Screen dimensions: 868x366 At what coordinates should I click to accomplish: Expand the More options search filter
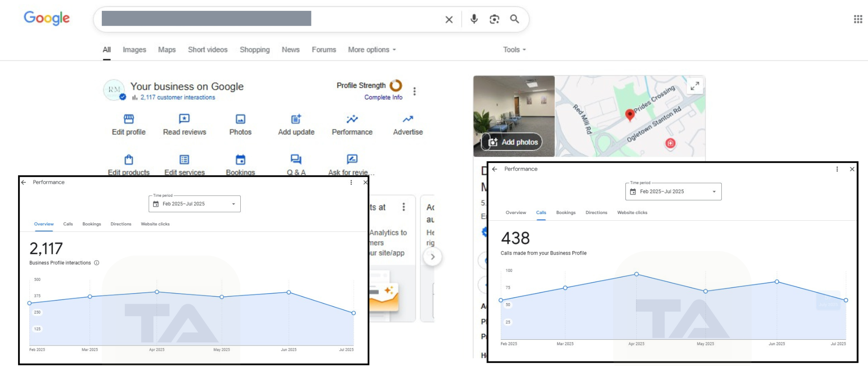pos(372,50)
